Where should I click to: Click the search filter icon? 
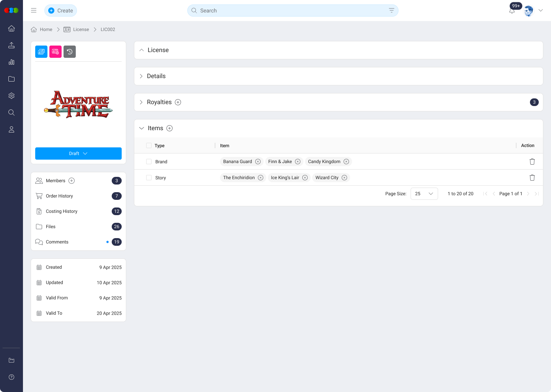coord(391,11)
